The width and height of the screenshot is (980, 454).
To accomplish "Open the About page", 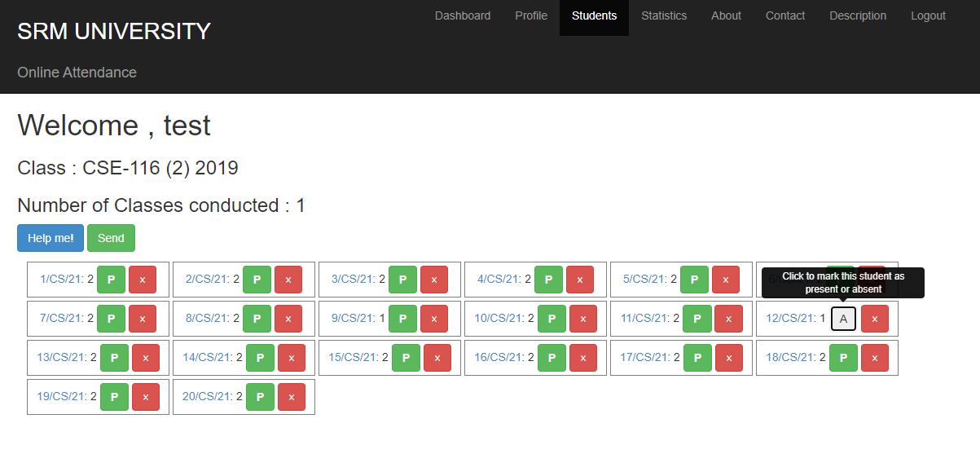I will [726, 15].
